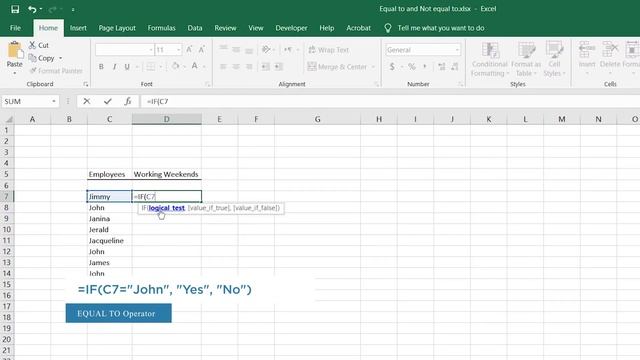
Task: Open Format as Table gallery
Action: pyautogui.click(x=526, y=60)
